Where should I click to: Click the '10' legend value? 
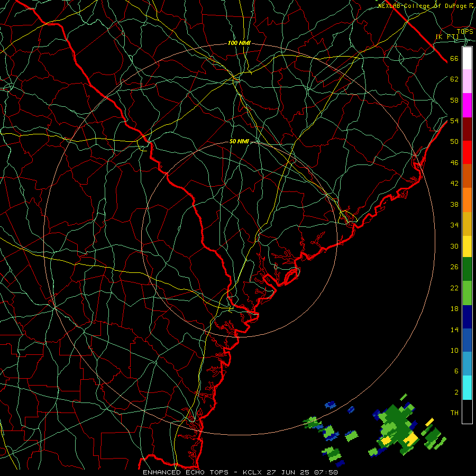click(454, 351)
